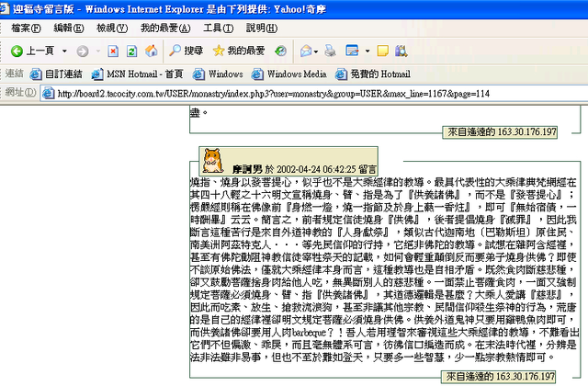Open the 搜尋 search pane
Screen dimensions: 588x386
(186, 51)
